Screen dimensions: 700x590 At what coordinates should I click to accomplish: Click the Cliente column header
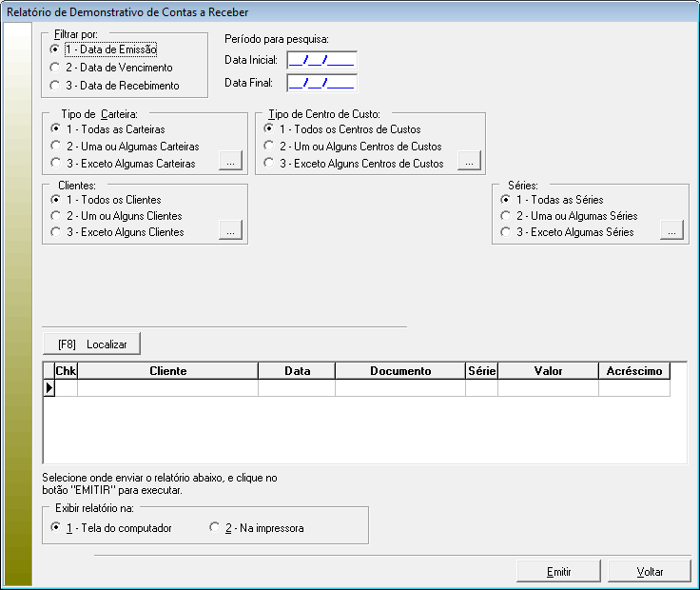(x=167, y=371)
